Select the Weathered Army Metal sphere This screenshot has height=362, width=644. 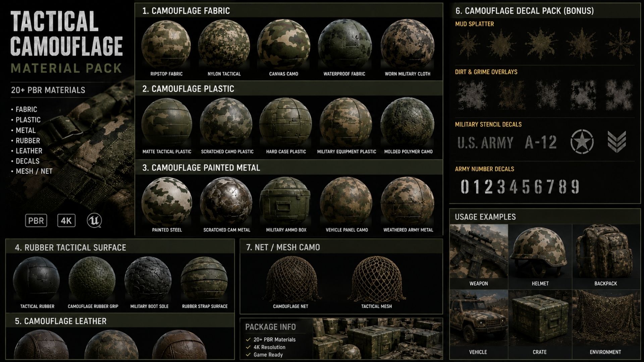[408, 201]
